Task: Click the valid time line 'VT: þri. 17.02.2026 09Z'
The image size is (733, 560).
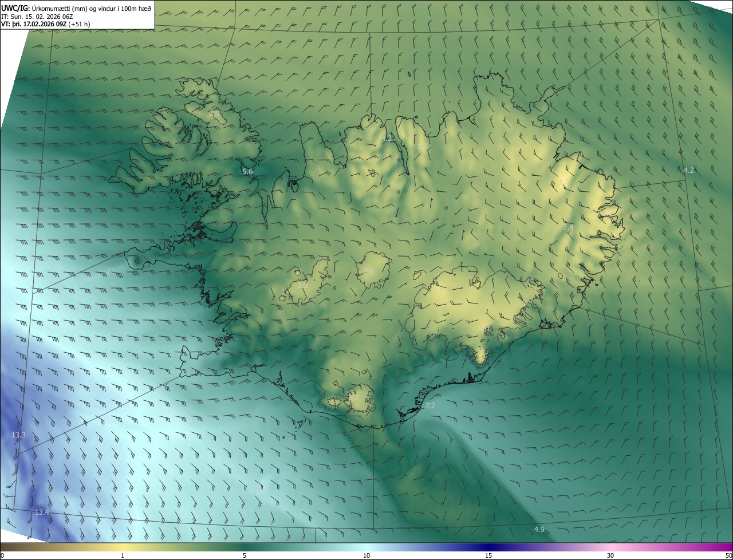Action: pos(35,24)
